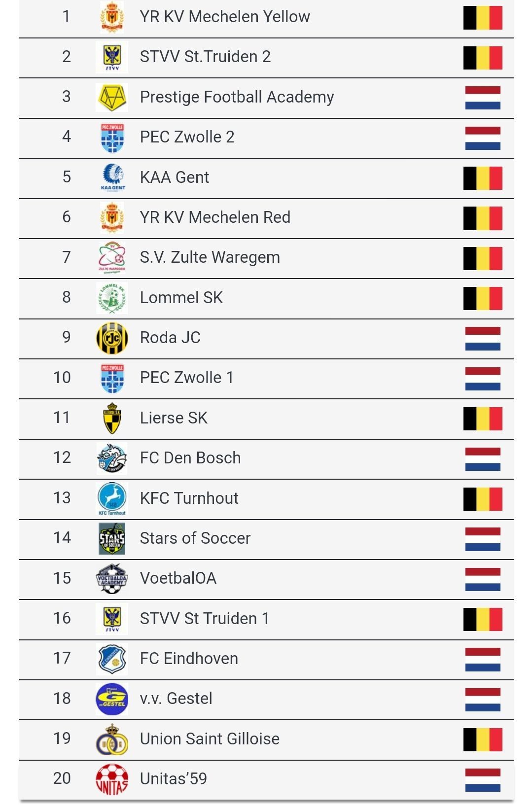
Task: Click the Union Saint Gilloise crest
Action: click(112, 739)
